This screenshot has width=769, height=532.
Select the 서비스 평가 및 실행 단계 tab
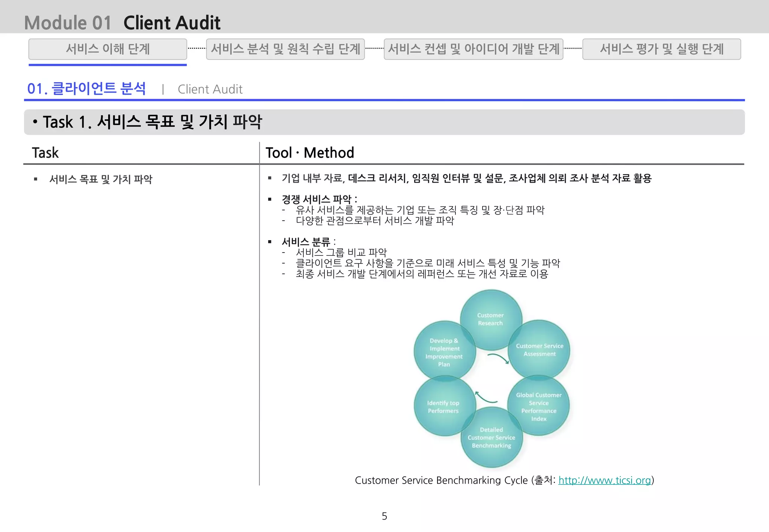tap(662, 49)
